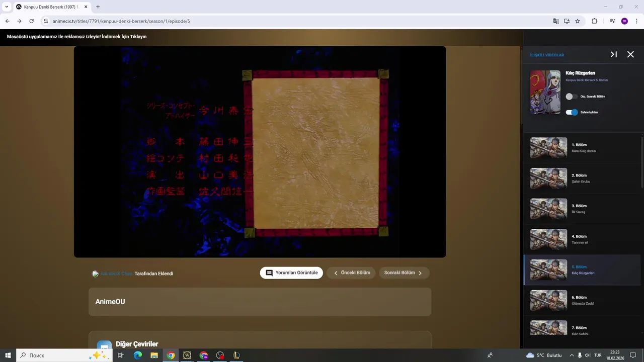
Task: Open the tab search dropdown arrow
Action: pyautogui.click(x=7, y=7)
